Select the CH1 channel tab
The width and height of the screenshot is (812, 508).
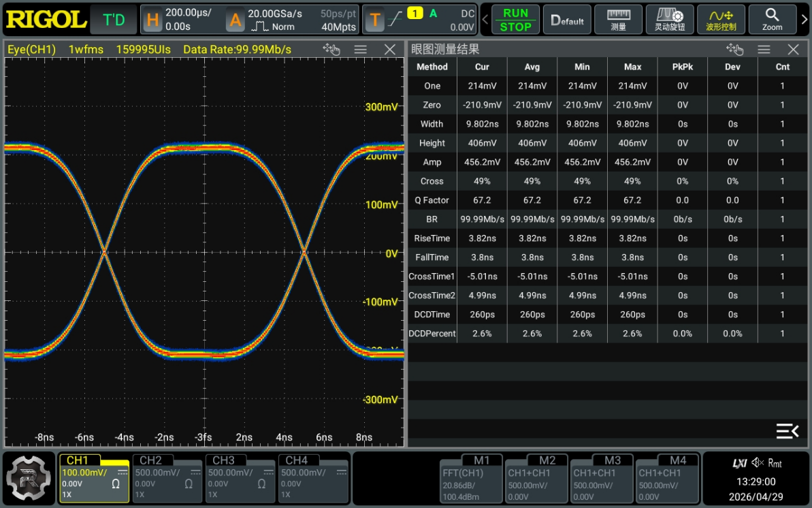click(93, 478)
